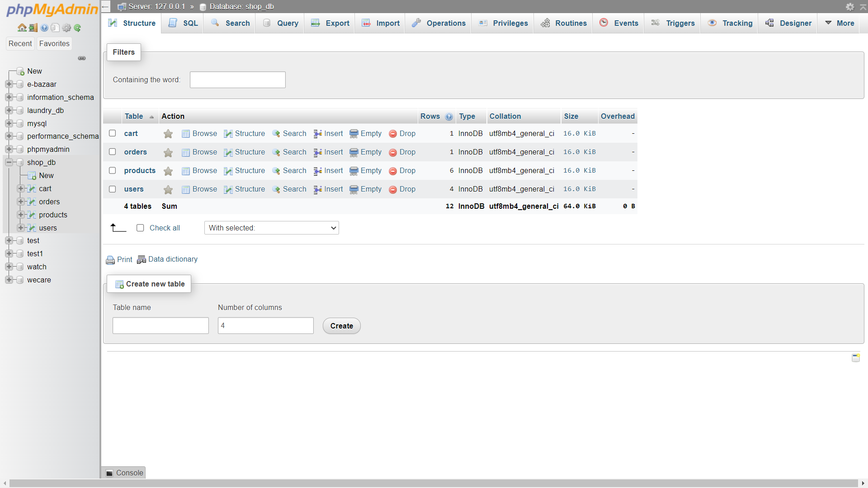Tick the checkbox for products table

point(113,170)
